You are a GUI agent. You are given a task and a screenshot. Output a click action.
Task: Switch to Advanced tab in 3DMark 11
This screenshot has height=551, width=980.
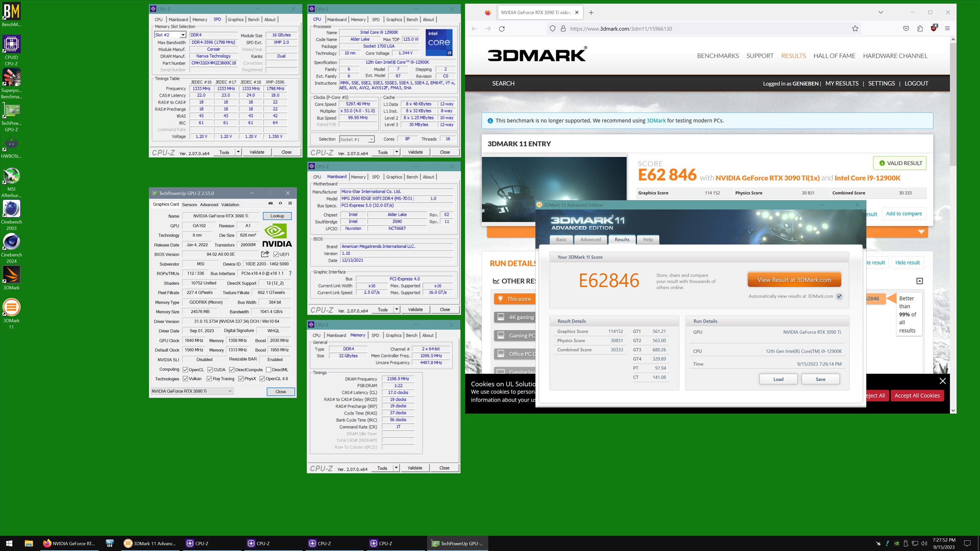click(590, 240)
